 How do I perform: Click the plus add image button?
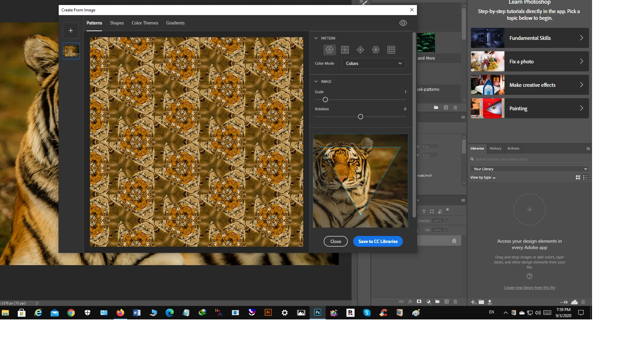[71, 31]
